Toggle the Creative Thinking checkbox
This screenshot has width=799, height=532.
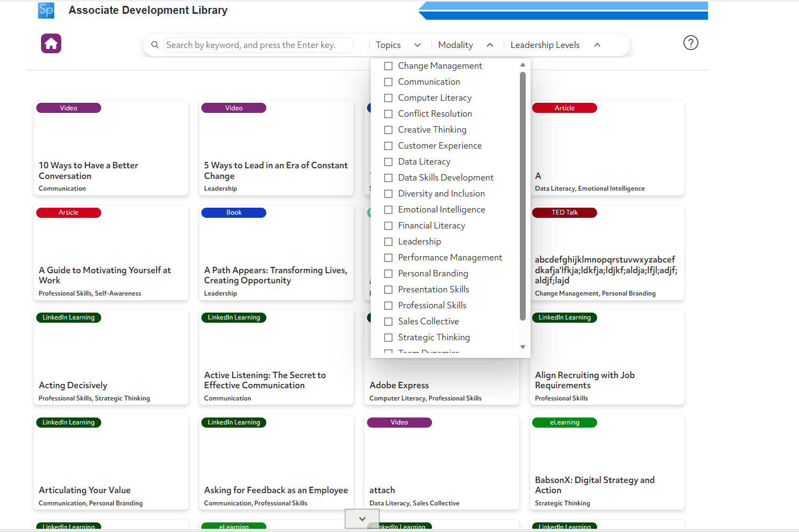(x=388, y=130)
